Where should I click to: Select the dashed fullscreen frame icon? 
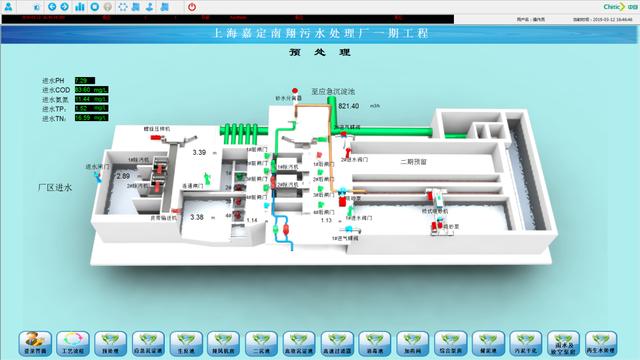tap(122, 7)
